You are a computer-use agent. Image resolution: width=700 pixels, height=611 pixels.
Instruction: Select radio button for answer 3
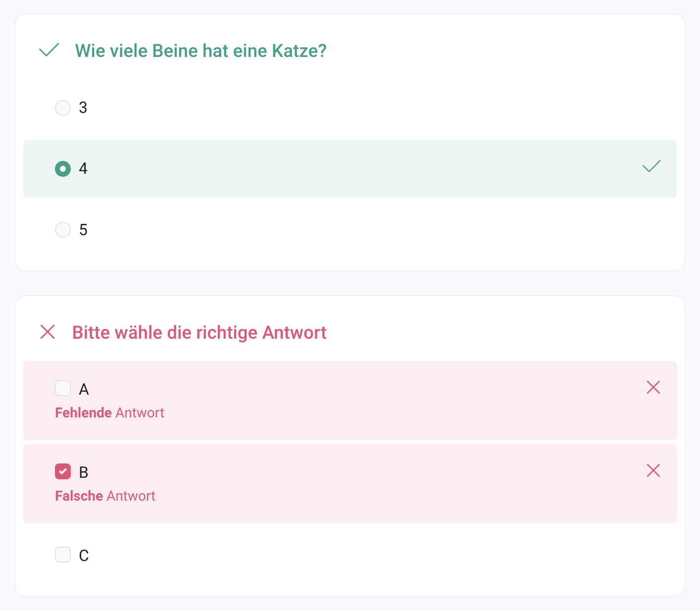[x=63, y=107]
